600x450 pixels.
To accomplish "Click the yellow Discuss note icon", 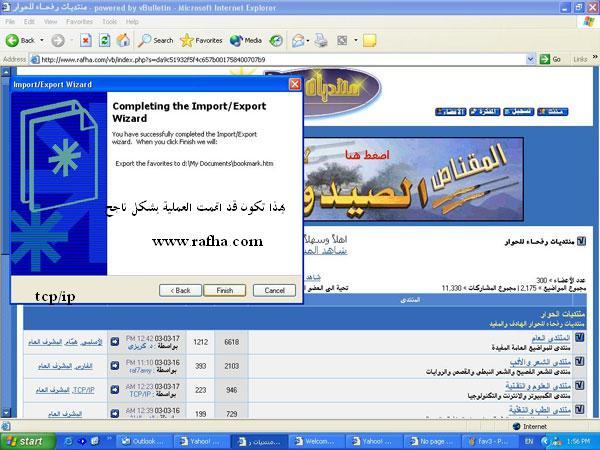I will (369, 40).
